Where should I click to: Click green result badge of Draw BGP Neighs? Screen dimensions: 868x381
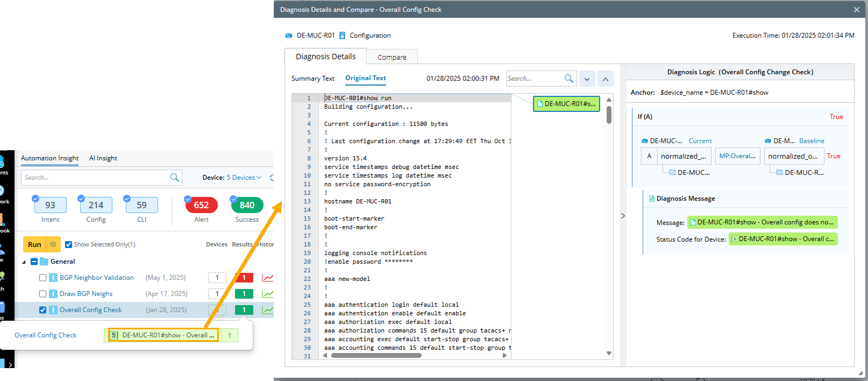[244, 294]
